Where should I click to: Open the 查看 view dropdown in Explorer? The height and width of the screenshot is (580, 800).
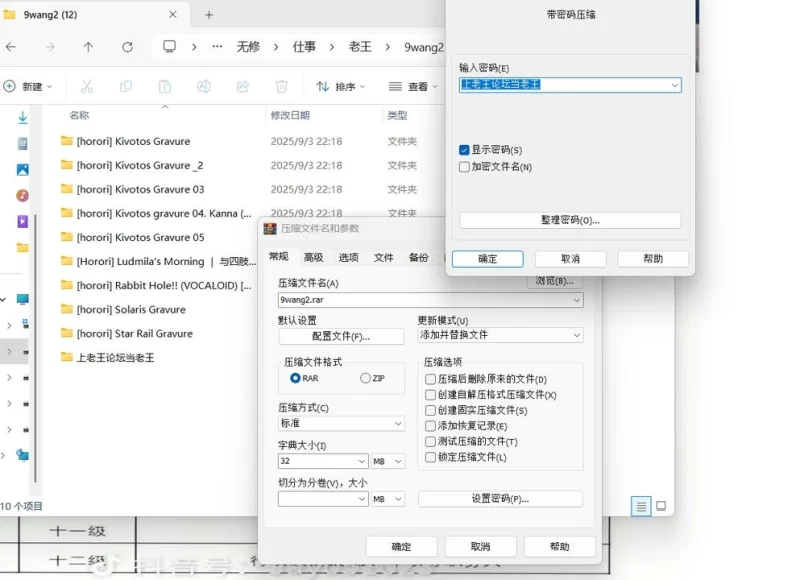(413, 87)
